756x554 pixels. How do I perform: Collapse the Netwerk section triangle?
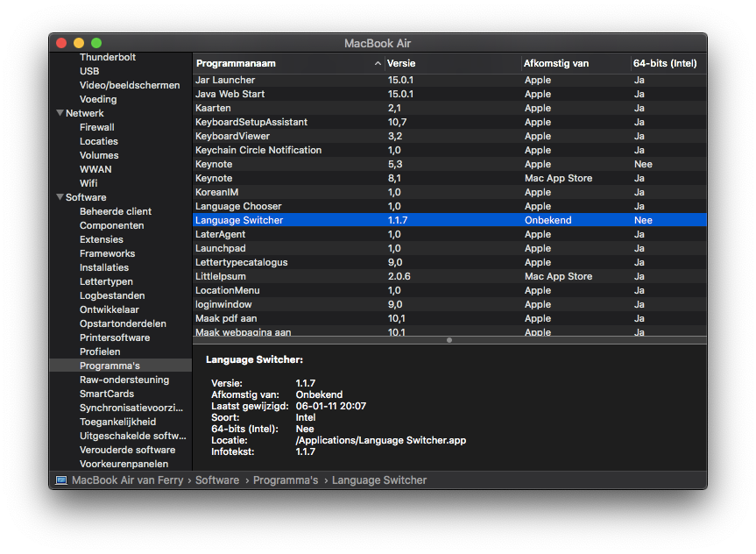tap(60, 113)
